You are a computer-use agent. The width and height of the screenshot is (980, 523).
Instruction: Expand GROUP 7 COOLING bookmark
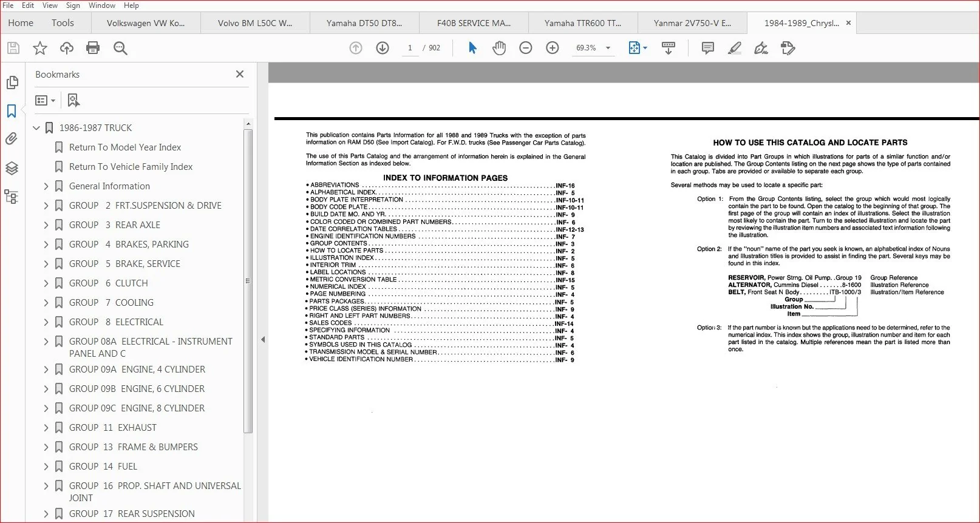46,303
